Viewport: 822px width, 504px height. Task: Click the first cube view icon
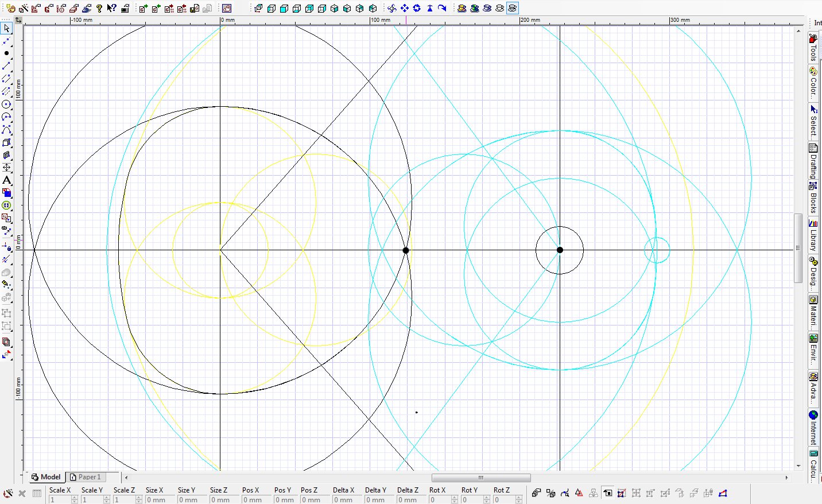tap(259, 8)
